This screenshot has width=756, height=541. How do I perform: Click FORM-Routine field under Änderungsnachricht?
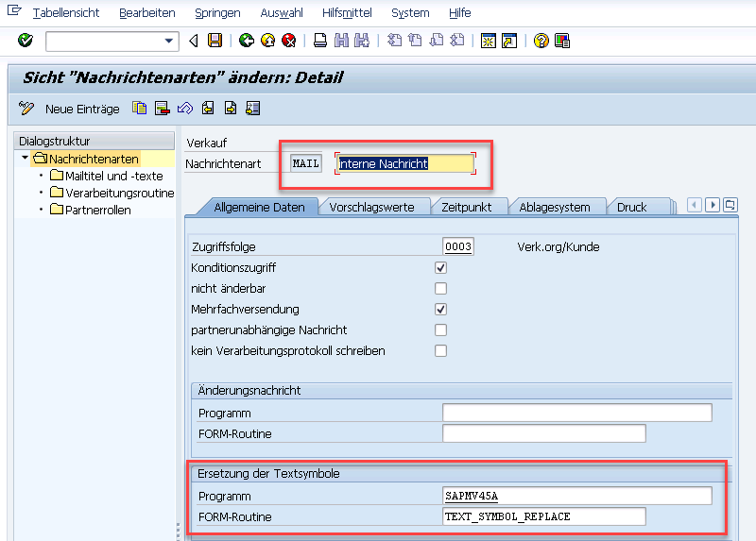[544, 433]
